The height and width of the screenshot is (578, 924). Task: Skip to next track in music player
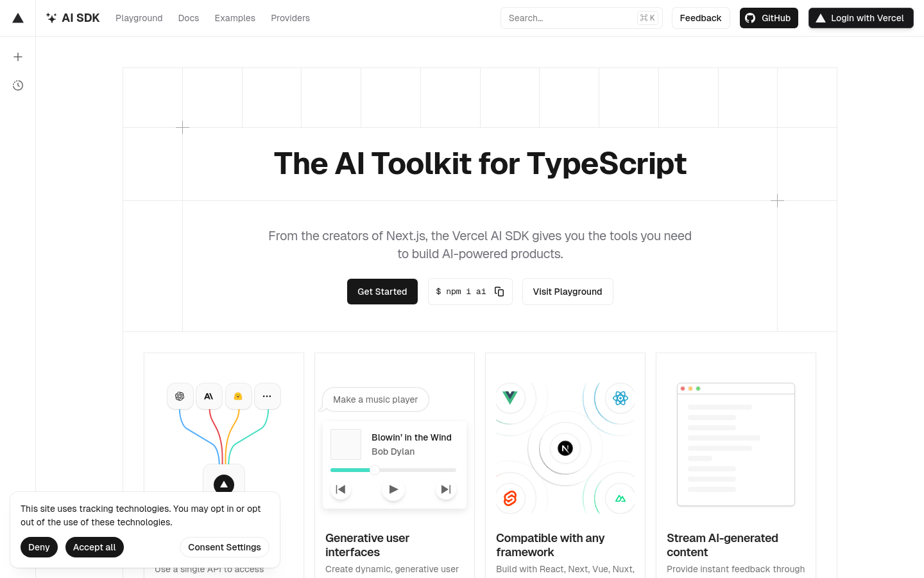coord(445,489)
